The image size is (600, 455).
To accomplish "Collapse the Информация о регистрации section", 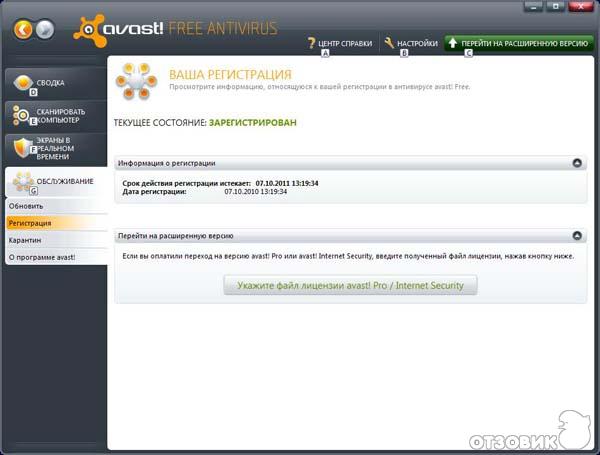I will [577, 162].
